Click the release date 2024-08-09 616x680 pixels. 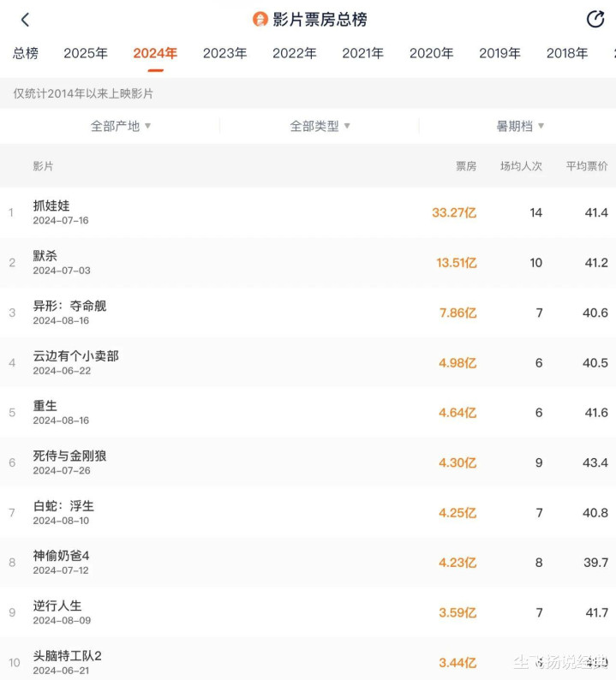point(62,621)
